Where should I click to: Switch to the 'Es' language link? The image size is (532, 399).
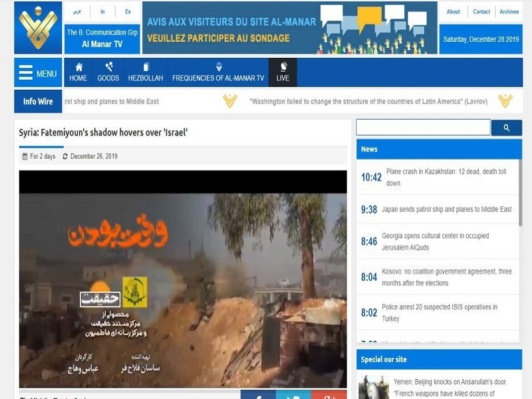(128, 12)
